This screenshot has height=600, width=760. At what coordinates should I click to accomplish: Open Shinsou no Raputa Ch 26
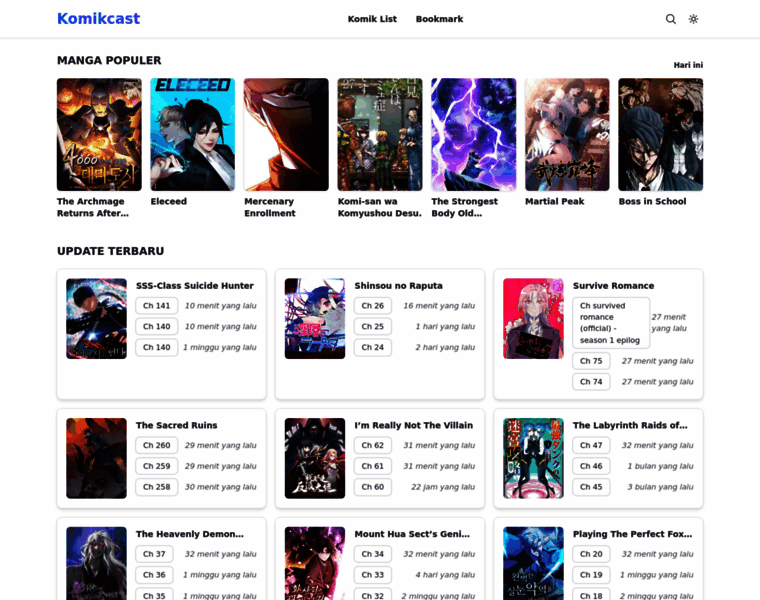pyautogui.click(x=373, y=306)
